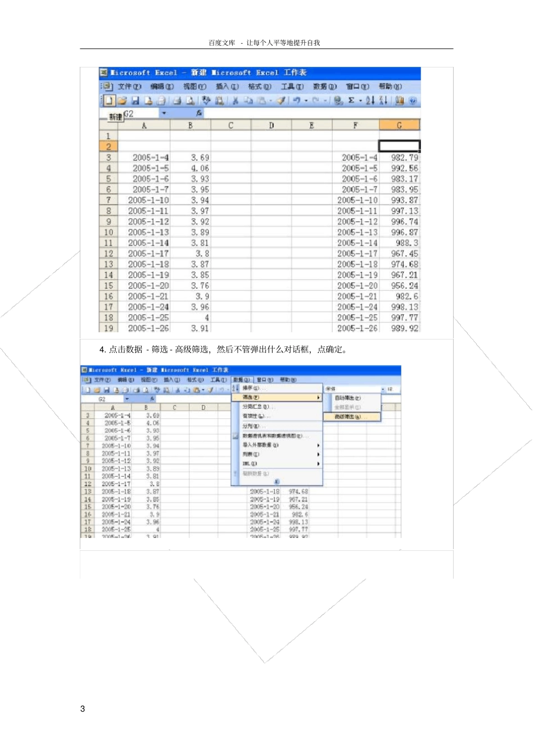The width and height of the screenshot is (534, 756).
Task: Choose 有效性 in the open 数据 menu
Action: (280, 416)
